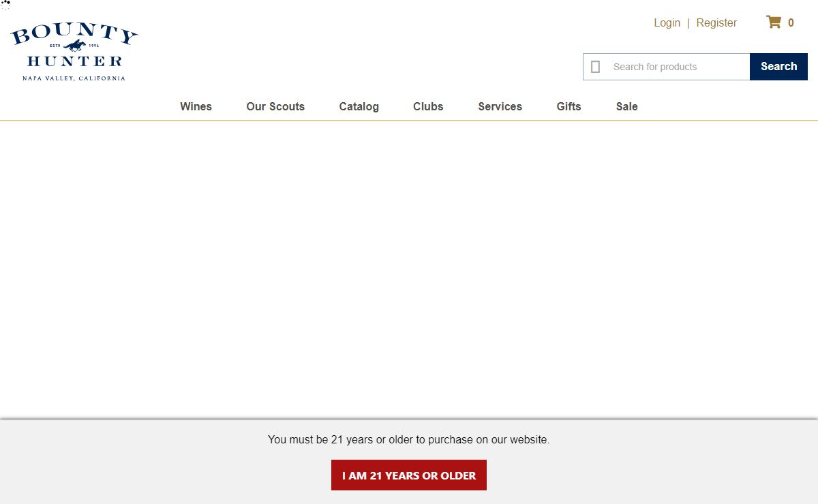Select Services in the navigation bar
Viewport: 818px width, 504px height.
(500, 106)
